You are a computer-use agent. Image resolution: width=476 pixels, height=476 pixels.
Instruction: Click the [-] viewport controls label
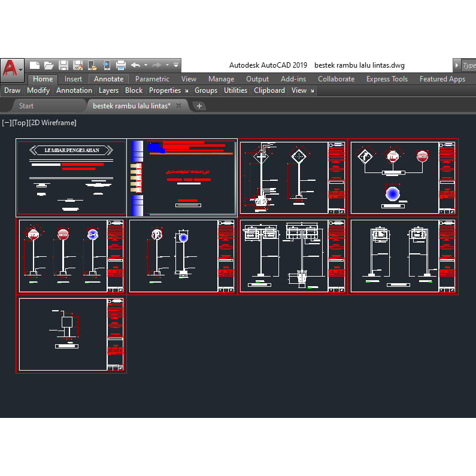pos(7,123)
